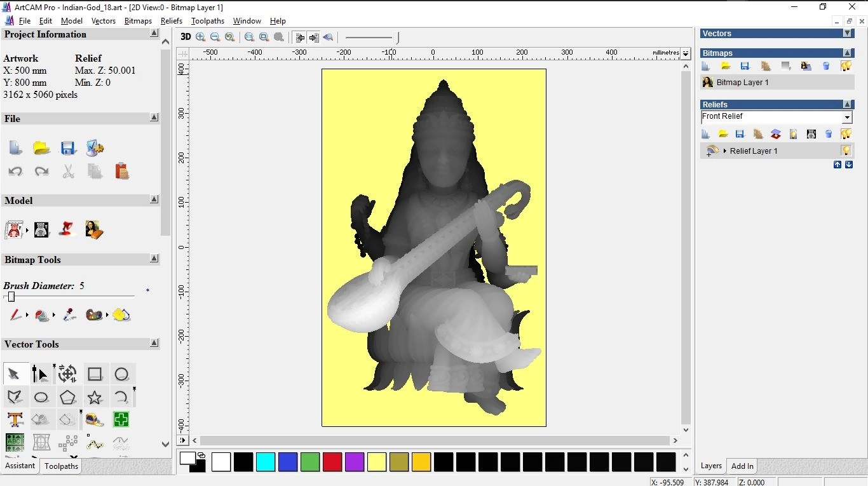Switch to 3D view
Viewport: 868px width, 486px height.
(x=186, y=37)
